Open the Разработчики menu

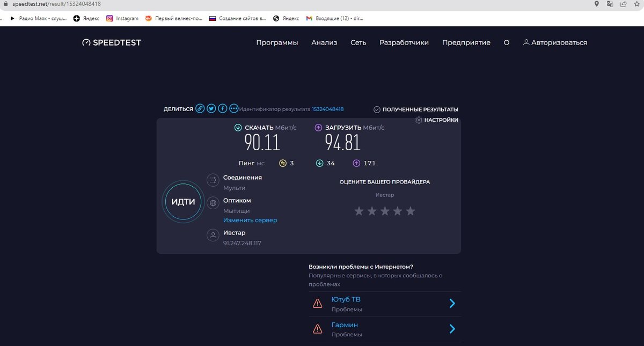coord(404,42)
